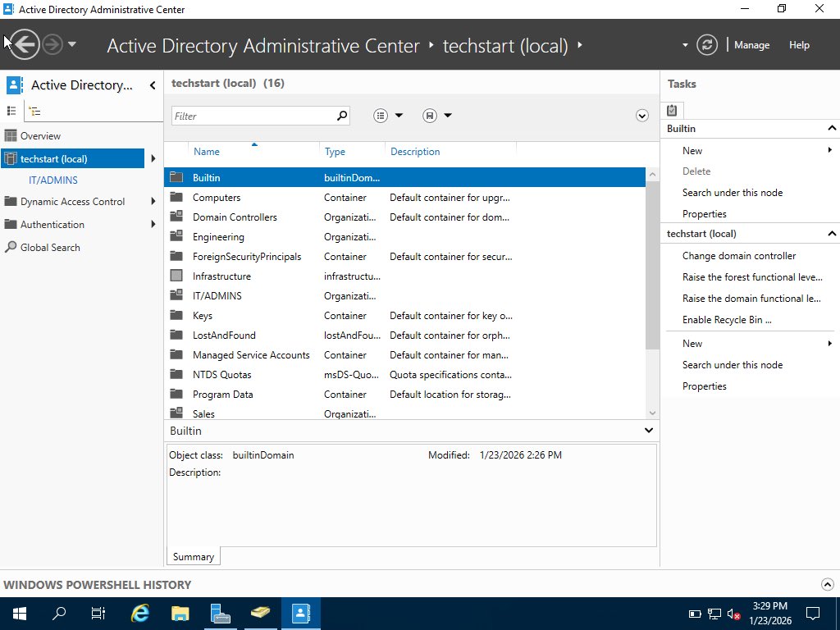Expand breadcrumb arrow after techstart (local)
Screen dimensions: 840x630
tap(580, 45)
